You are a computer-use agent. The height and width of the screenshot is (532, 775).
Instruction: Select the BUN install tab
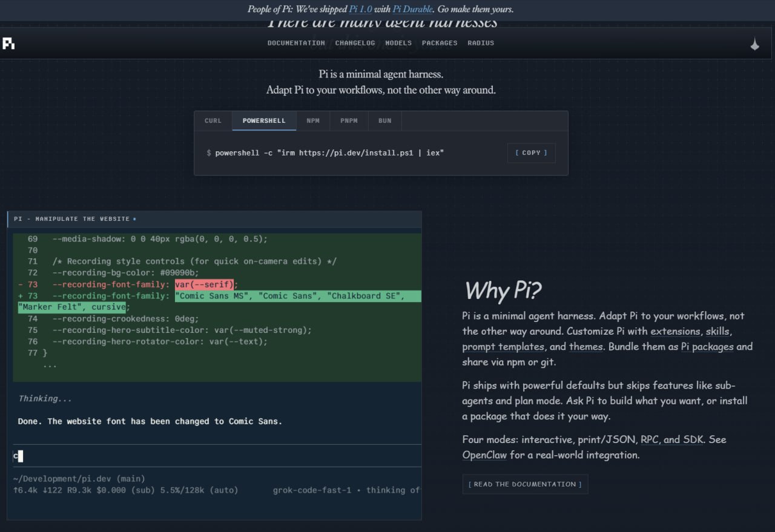coord(384,120)
